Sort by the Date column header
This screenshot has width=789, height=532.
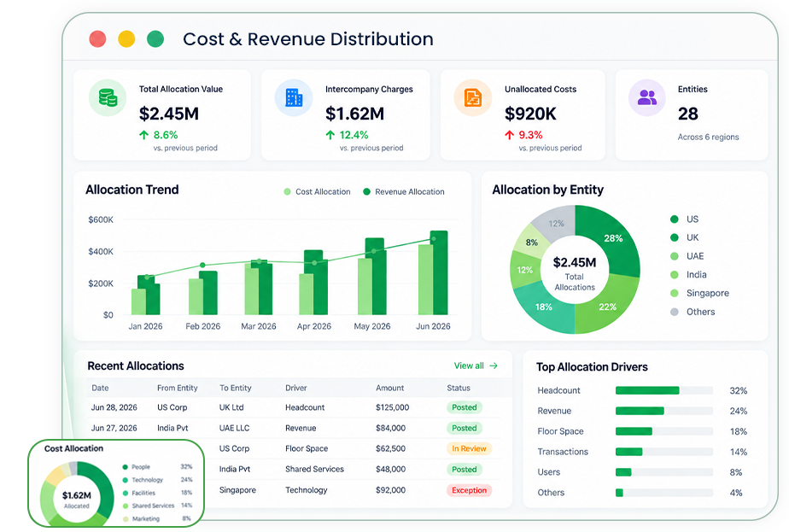[100, 388]
